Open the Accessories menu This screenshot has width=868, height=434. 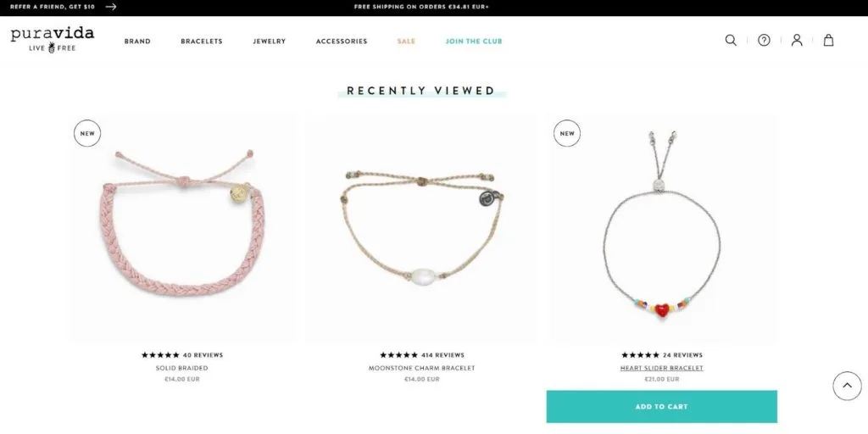pyautogui.click(x=342, y=41)
